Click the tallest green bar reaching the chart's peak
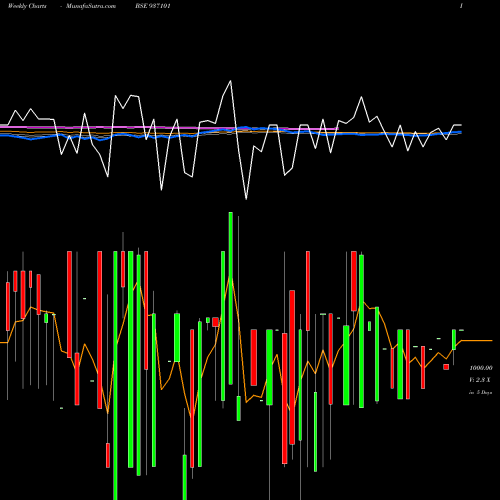This screenshot has height=500, width=500. click(x=231, y=298)
